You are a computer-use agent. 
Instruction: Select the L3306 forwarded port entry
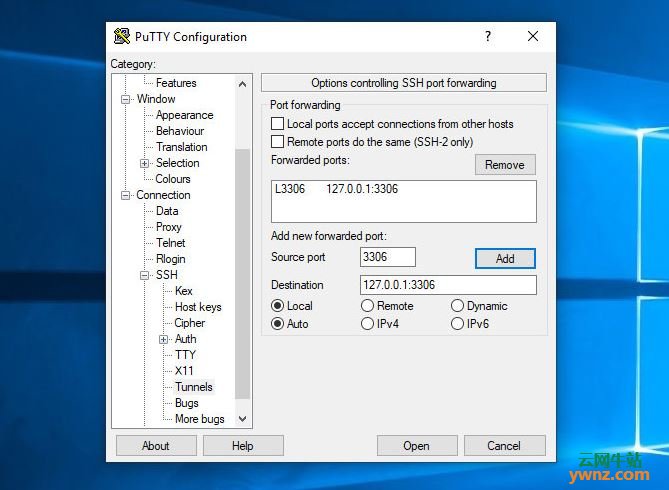point(404,189)
